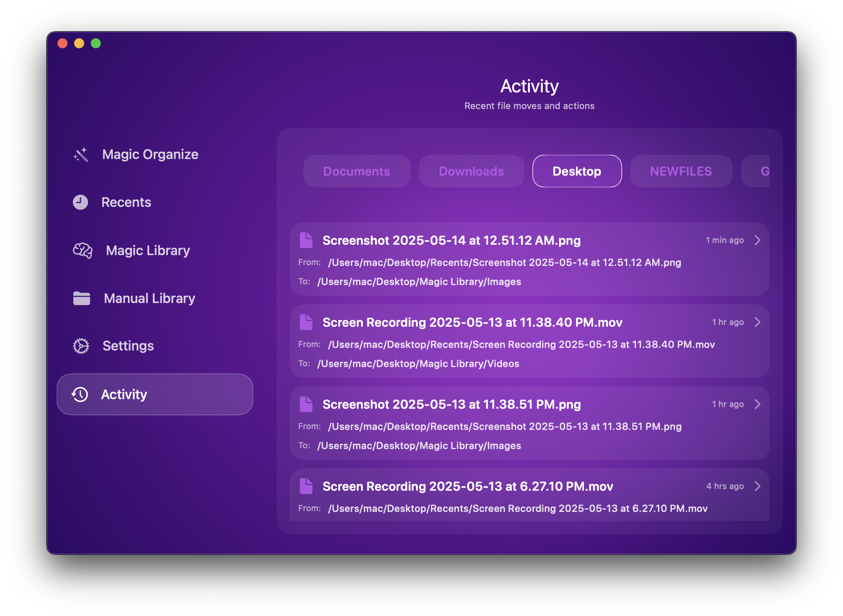
Task: Click file icon of Screen Recording 11.38.40 PM.mov
Action: 306,322
